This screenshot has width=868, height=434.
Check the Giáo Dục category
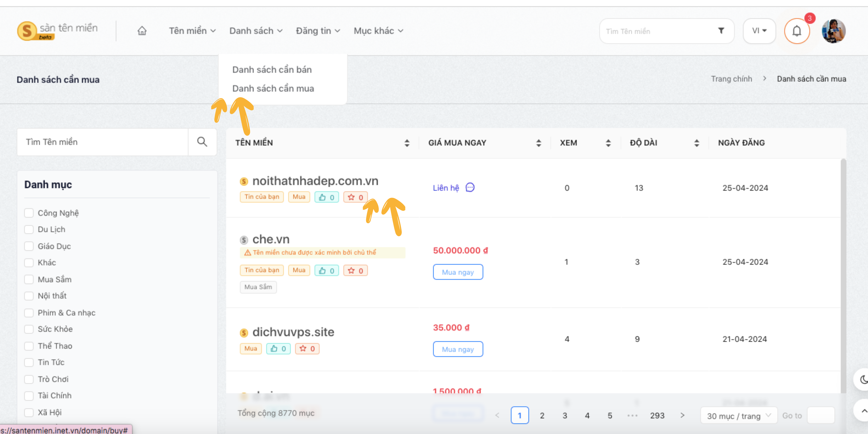(x=29, y=246)
